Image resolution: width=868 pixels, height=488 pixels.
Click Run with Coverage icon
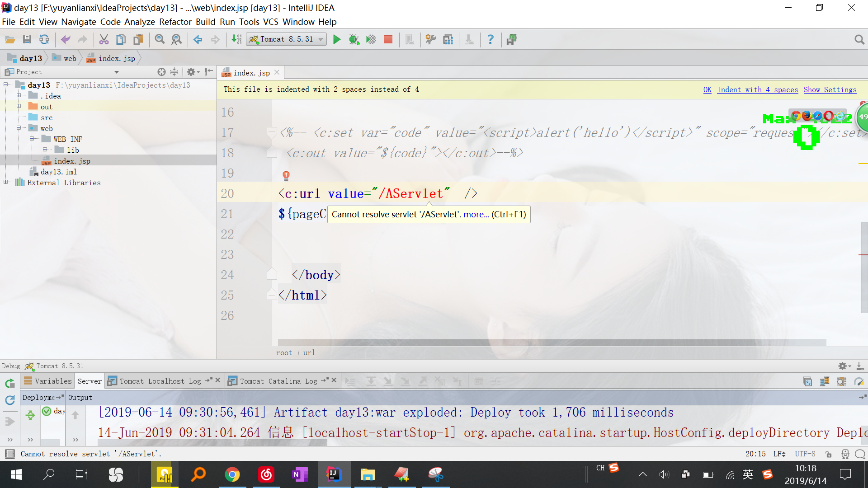(371, 40)
